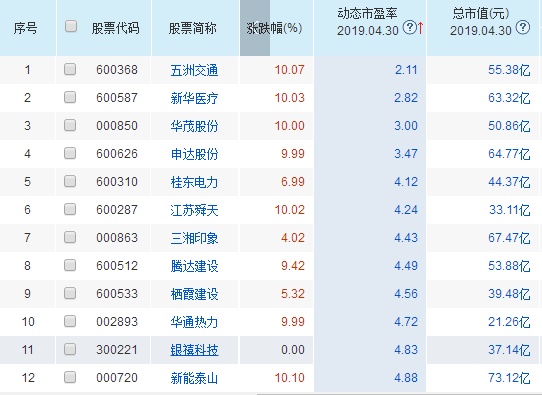The height and width of the screenshot is (395, 542).
Task: Check the box for stock 600626
Action: [70, 153]
